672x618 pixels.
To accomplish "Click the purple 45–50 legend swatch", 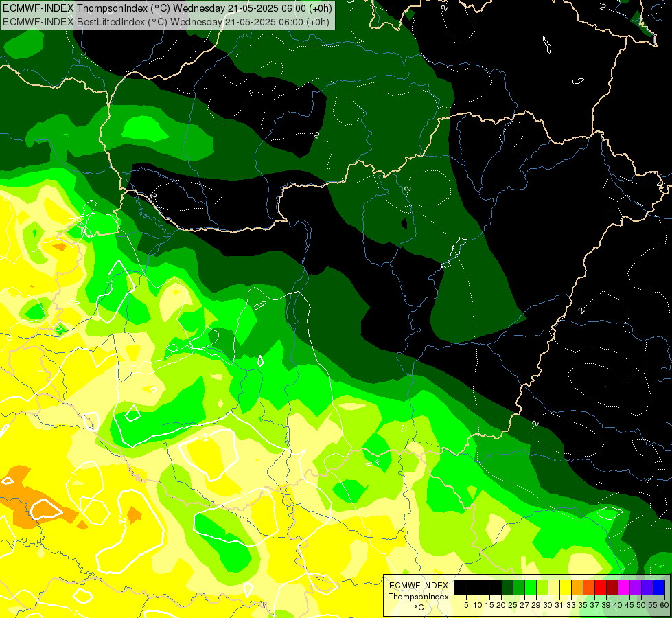I will coord(636,587).
